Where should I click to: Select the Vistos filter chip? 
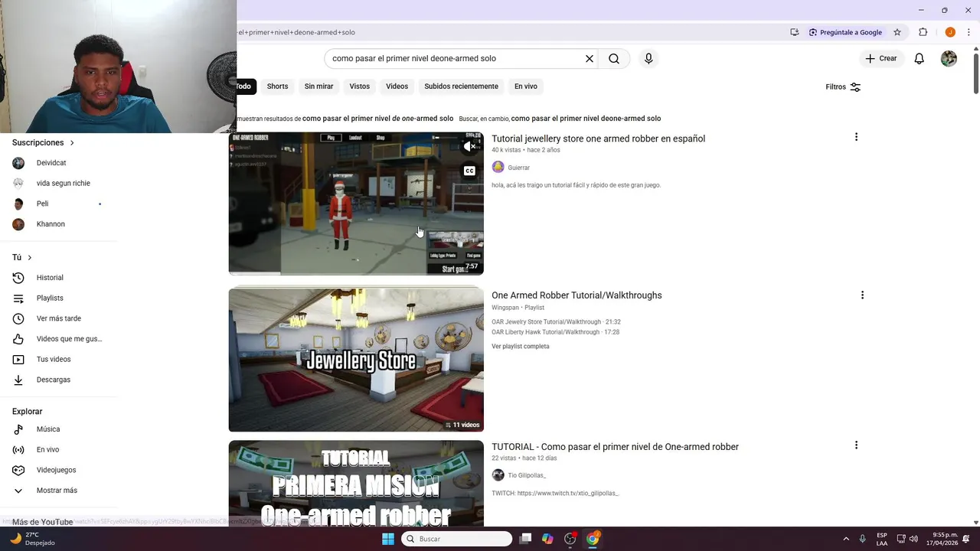click(359, 86)
